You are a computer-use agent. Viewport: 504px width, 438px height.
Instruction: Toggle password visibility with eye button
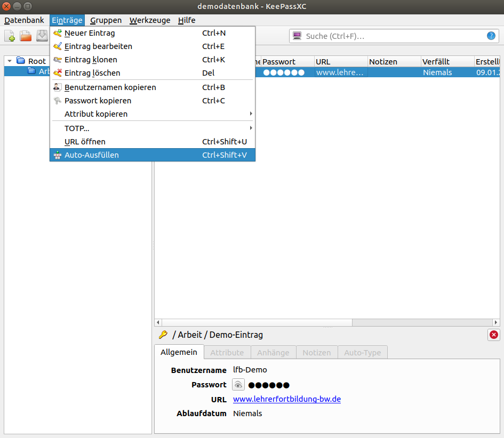point(238,385)
